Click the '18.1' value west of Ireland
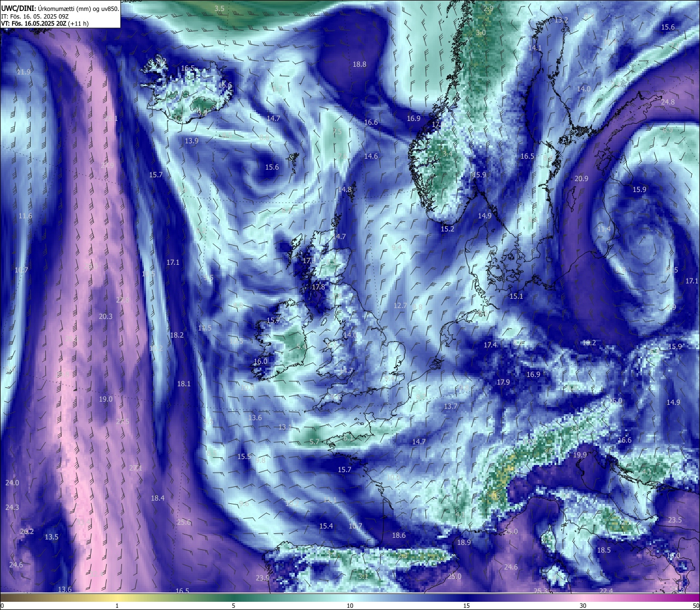Viewport: 700px width, 610px height. click(x=184, y=384)
